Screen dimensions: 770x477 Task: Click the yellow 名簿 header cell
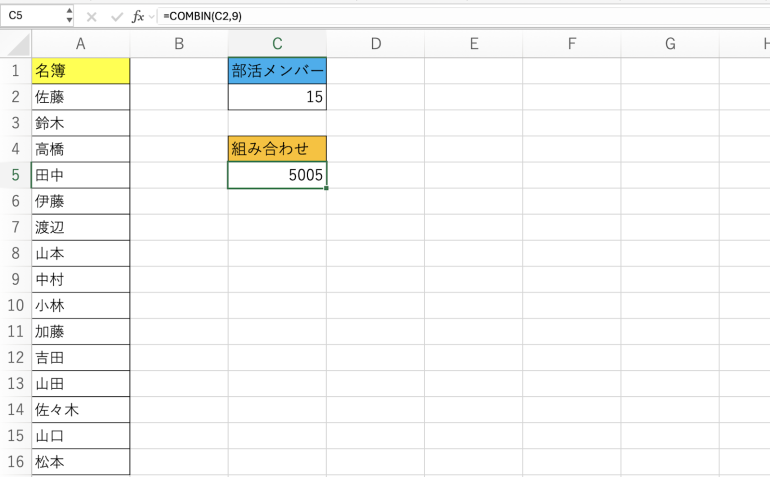(80, 71)
